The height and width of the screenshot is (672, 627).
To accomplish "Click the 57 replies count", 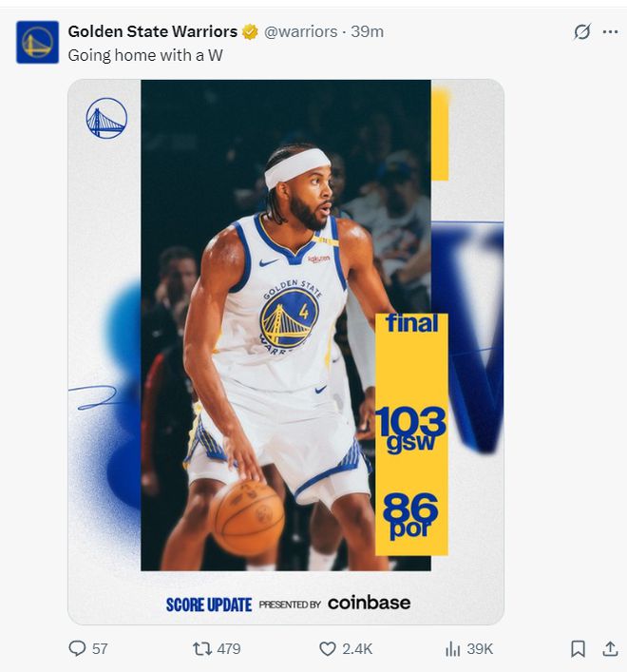I will click(100, 648).
